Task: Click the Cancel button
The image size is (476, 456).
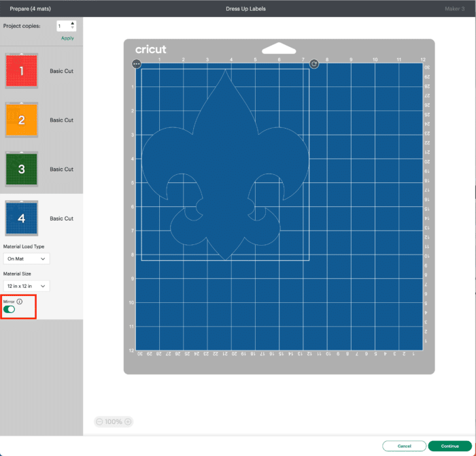Action: (404, 446)
